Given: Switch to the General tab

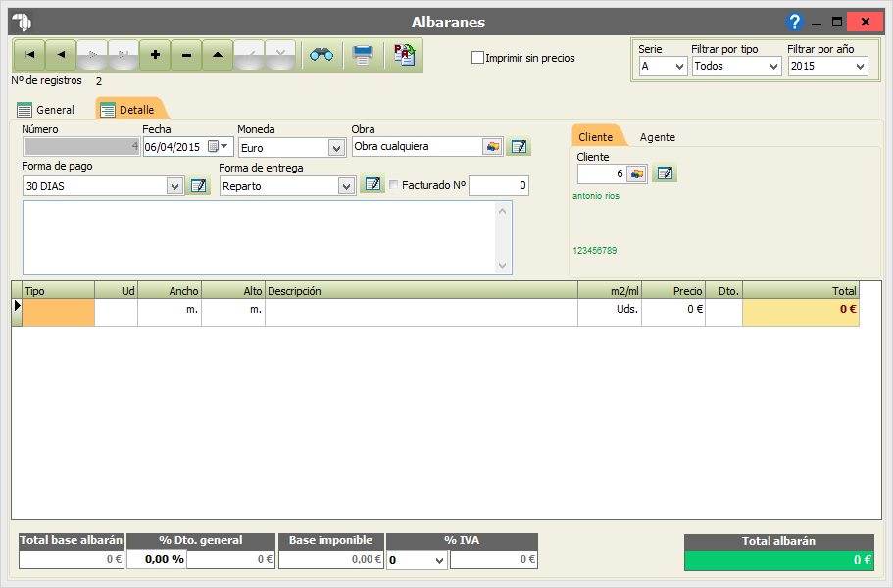Looking at the screenshot, I should click(x=46, y=110).
